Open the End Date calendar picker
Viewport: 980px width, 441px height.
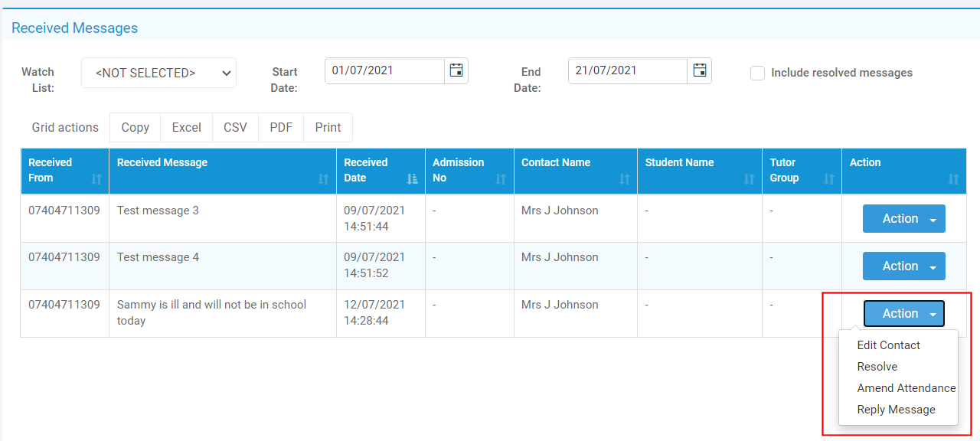[x=699, y=70]
